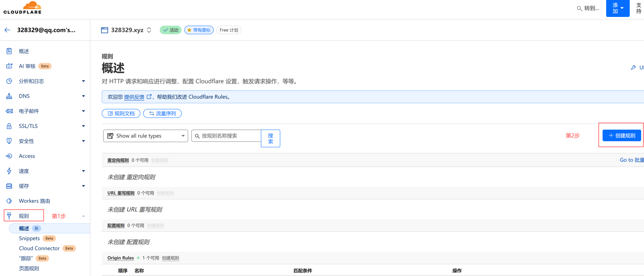
Task: Click the 安全性 shield icon
Action: pyautogui.click(x=9, y=141)
